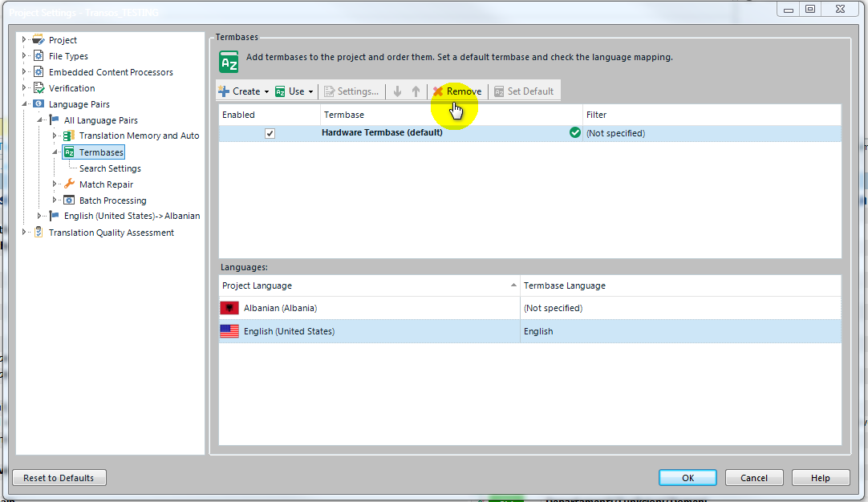This screenshot has height=502, width=868.
Task: Select Translation Memory and Auto tree item
Action: click(x=139, y=136)
